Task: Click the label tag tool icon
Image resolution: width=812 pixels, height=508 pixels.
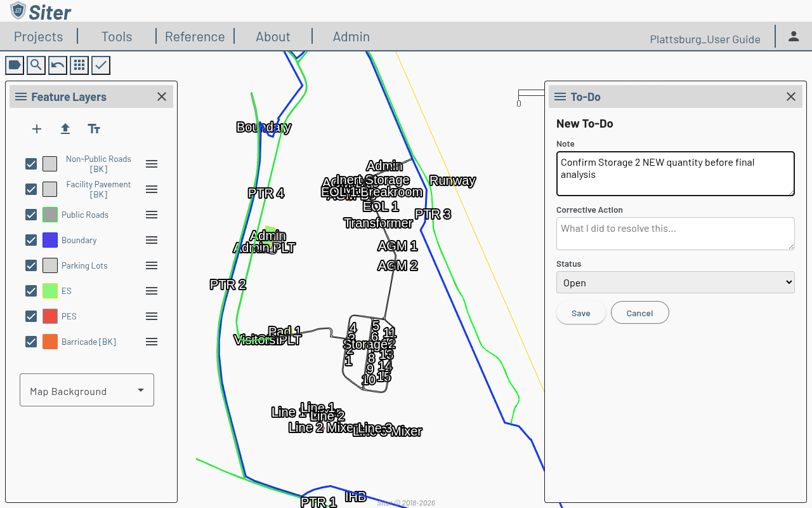Action: (x=15, y=65)
